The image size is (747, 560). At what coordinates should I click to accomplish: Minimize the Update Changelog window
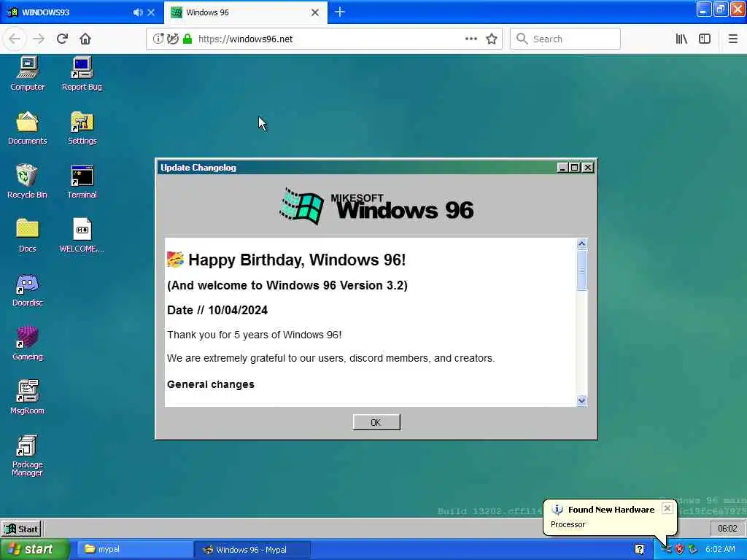[x=562, y=168]
